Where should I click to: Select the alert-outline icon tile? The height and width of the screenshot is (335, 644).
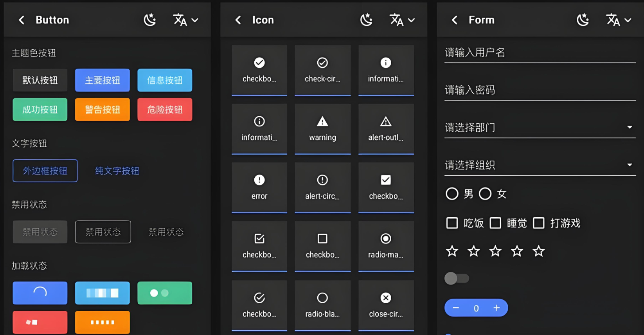pyautogui.click(x=386, y=129)
